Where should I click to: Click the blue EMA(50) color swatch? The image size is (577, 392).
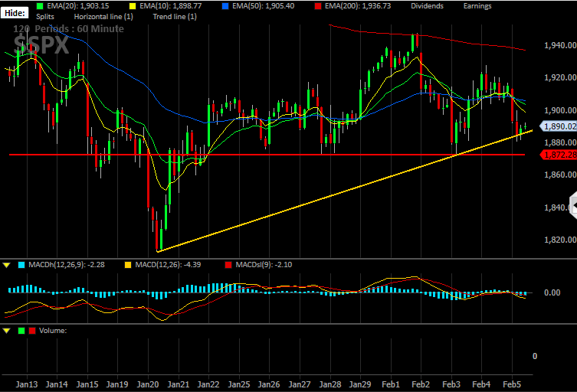pyautogui.click(x=225, y=6)
